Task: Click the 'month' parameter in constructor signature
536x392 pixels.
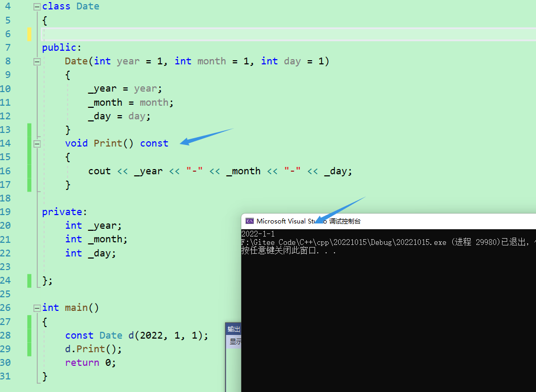Action: click(x=211, y=61)
